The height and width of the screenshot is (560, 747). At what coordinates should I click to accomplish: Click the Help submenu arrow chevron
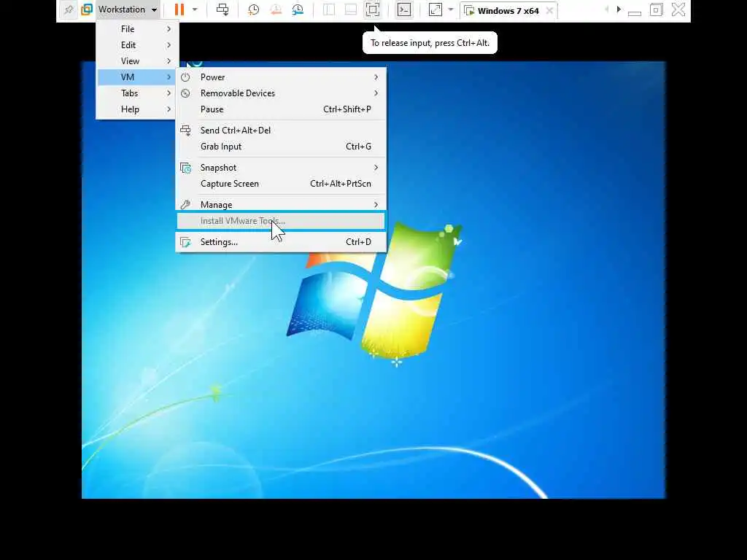[169, 109]
